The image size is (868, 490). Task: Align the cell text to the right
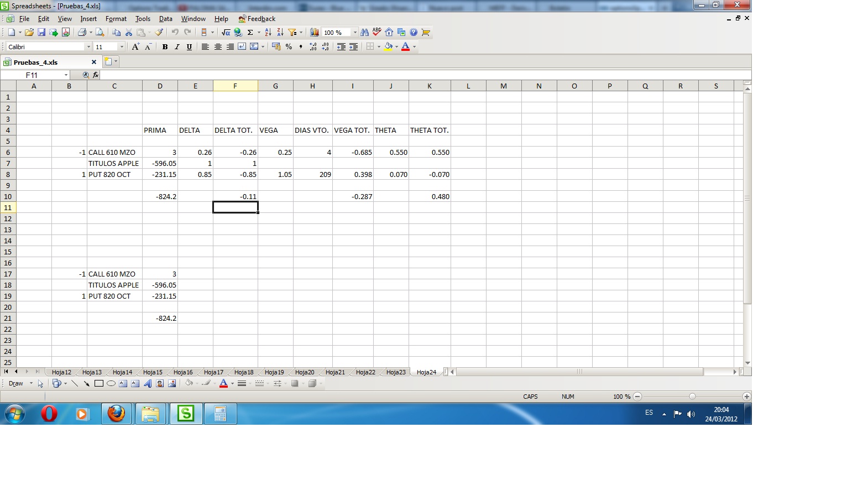[x=230, y=47]
